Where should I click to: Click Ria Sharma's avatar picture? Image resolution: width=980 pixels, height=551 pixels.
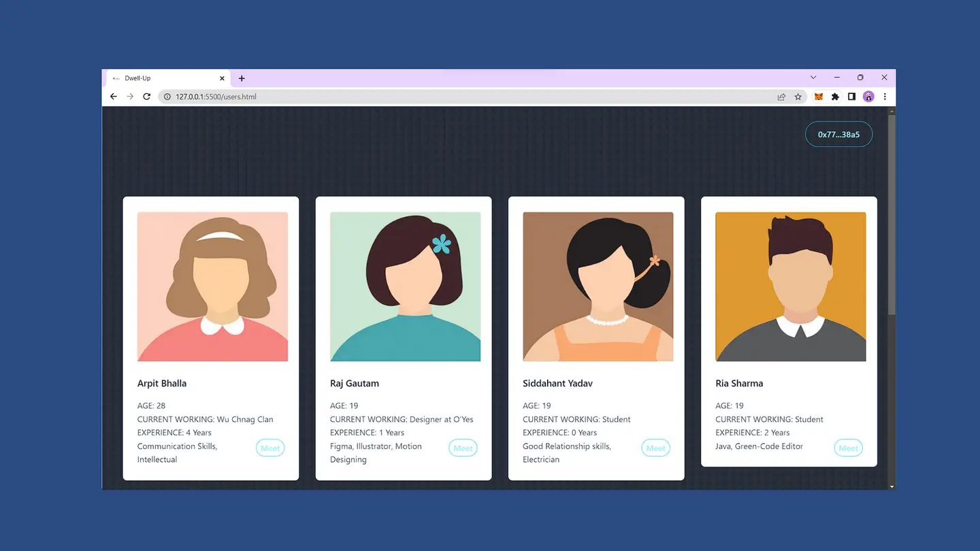tap(791, 286)
